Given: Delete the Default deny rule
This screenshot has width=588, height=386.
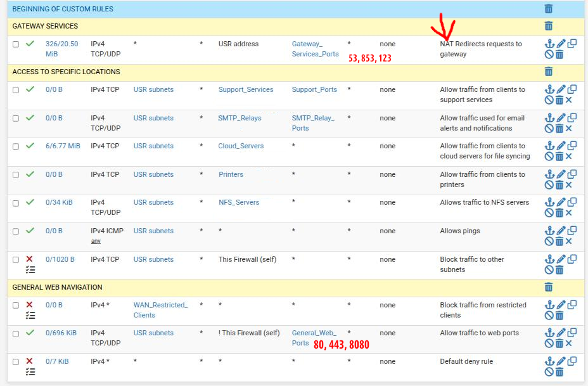Looking at the screenshot, I should (559, 372).
